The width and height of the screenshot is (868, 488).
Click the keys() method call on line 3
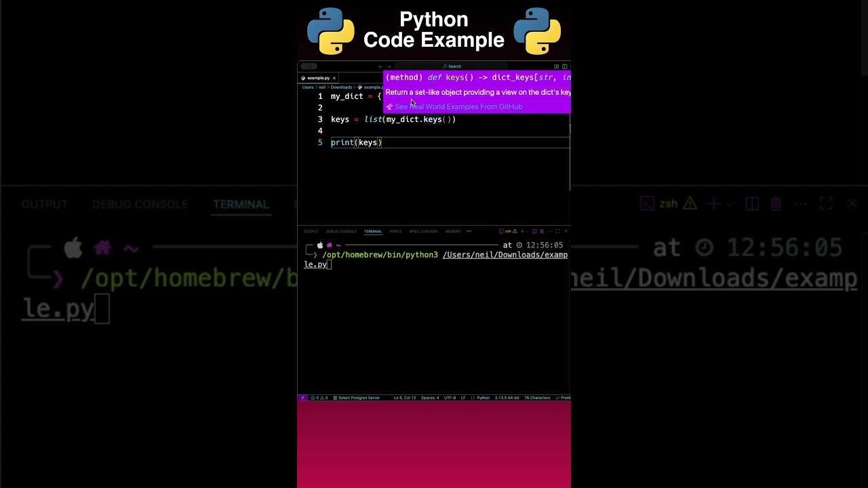(x=437, y=119)
